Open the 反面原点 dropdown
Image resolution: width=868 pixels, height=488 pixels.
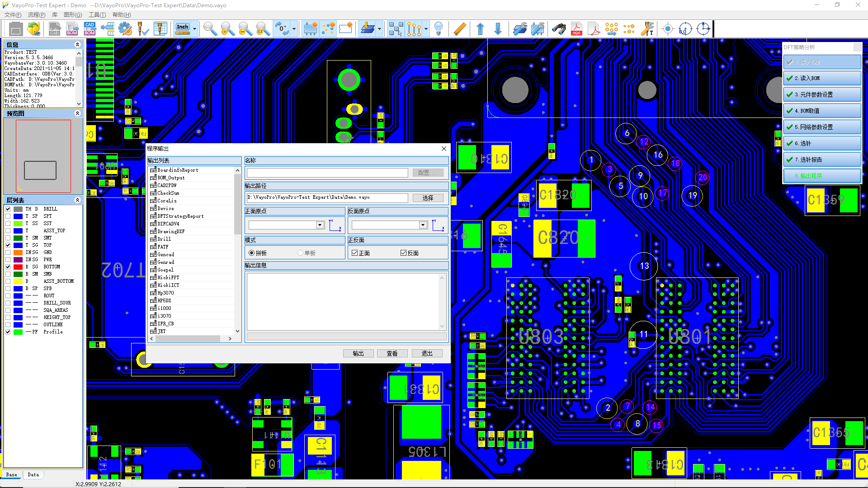point(423,225)
